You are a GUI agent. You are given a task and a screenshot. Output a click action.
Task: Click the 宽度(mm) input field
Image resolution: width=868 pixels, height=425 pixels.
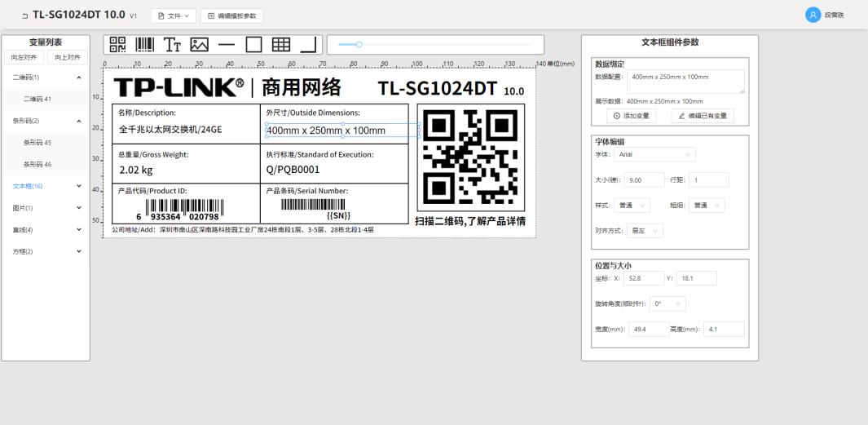click(x=649, y=329)
